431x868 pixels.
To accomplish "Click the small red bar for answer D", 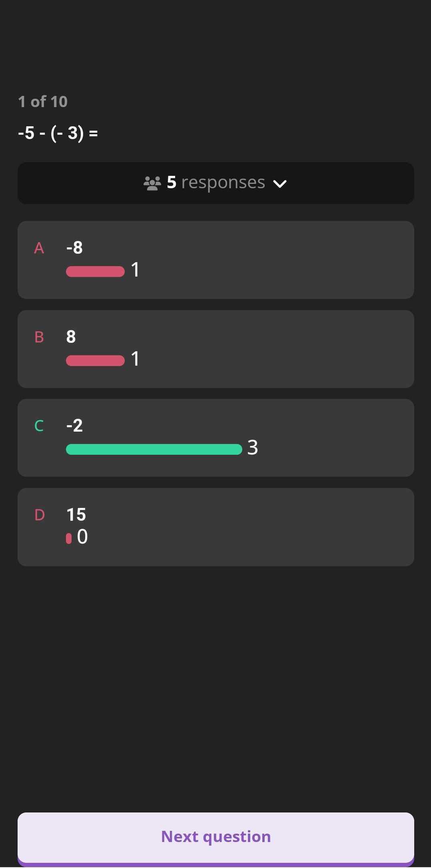I will tap(69, 539).
